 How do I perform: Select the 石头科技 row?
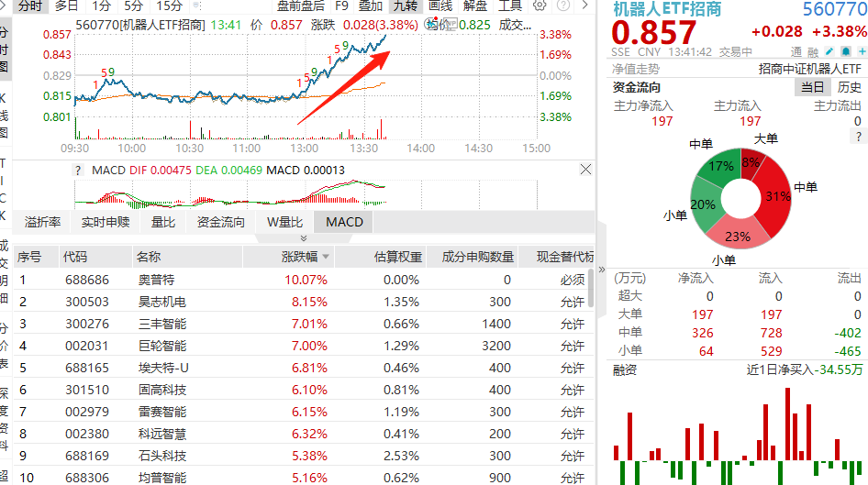pos(304,456)
